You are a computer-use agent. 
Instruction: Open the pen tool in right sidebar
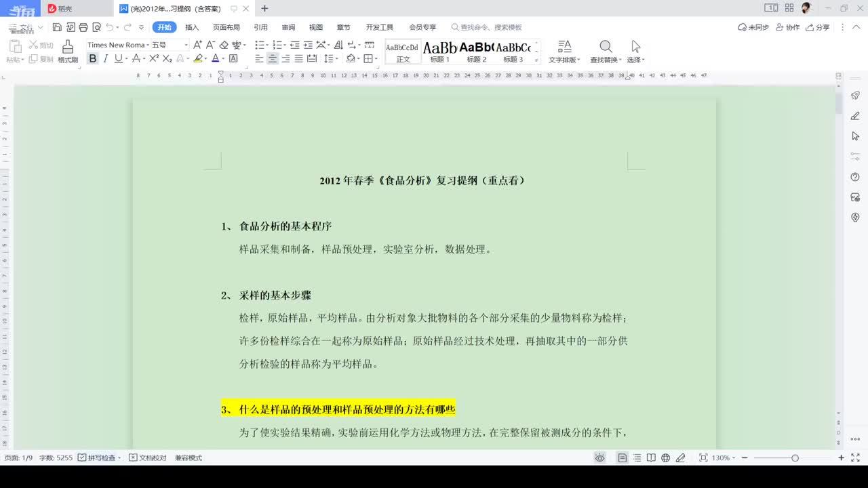(x=855, y=116)
